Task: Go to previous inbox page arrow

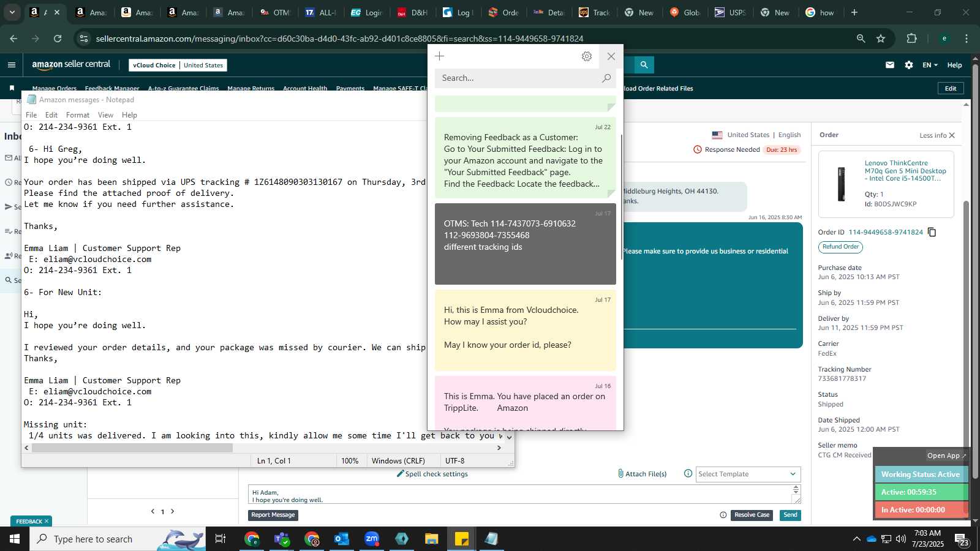Action: coord(153,511)
